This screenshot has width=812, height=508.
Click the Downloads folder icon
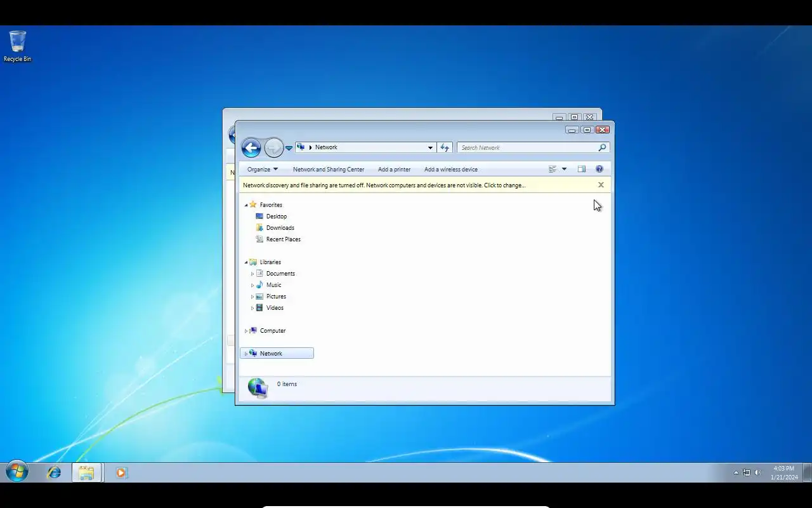pos(259,227)
